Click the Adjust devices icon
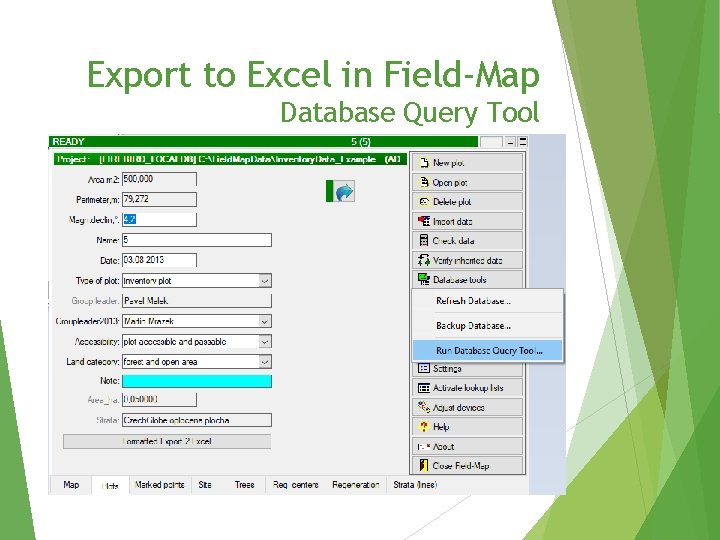 pos(424,407)
